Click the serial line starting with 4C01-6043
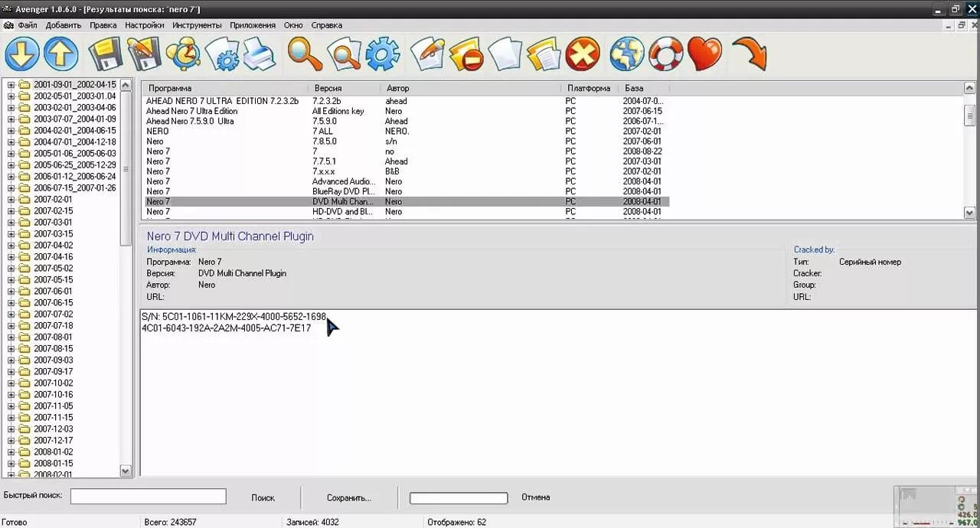The width and height of the screenshot is (980, 528). coord(227,328)
